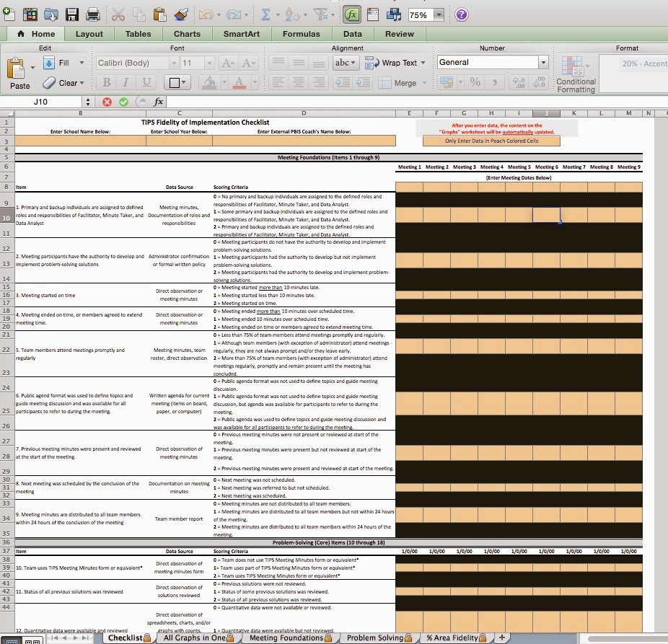
Task: Switch to the Formulas ribbon tab
Action: (301, 33)
